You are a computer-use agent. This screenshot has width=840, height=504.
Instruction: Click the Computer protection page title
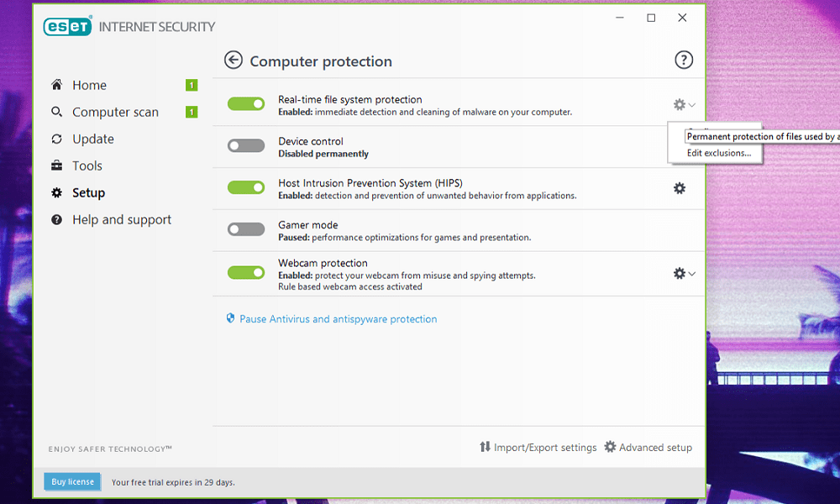coord(321,61)
